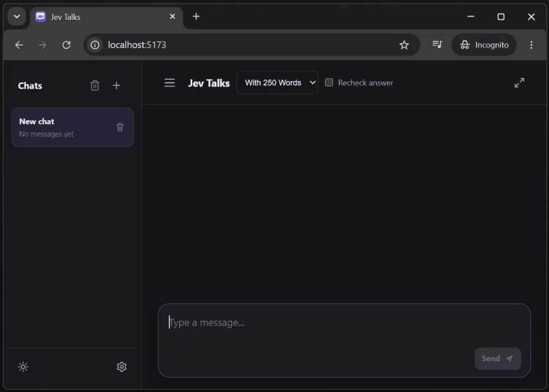The height and width of the screenshot is (392, 549).
Task: Expand chat to fullscreen with the arrows icon
Action: pyautogui.click(x=519, y=82)
